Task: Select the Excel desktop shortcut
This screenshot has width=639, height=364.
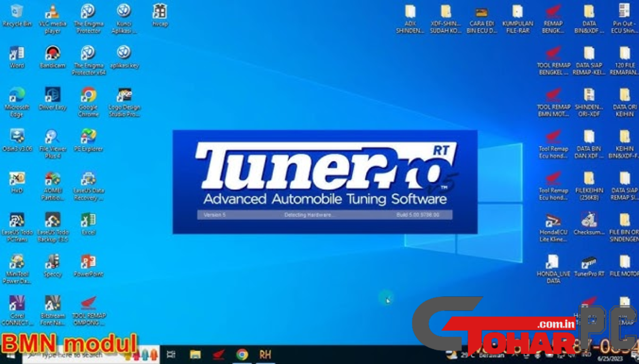Action: 88,224
